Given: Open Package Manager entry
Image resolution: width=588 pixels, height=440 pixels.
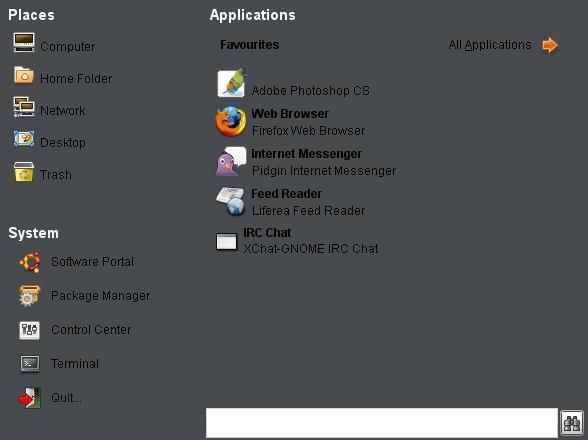Looking at the screenshot, I should point(100,296).
